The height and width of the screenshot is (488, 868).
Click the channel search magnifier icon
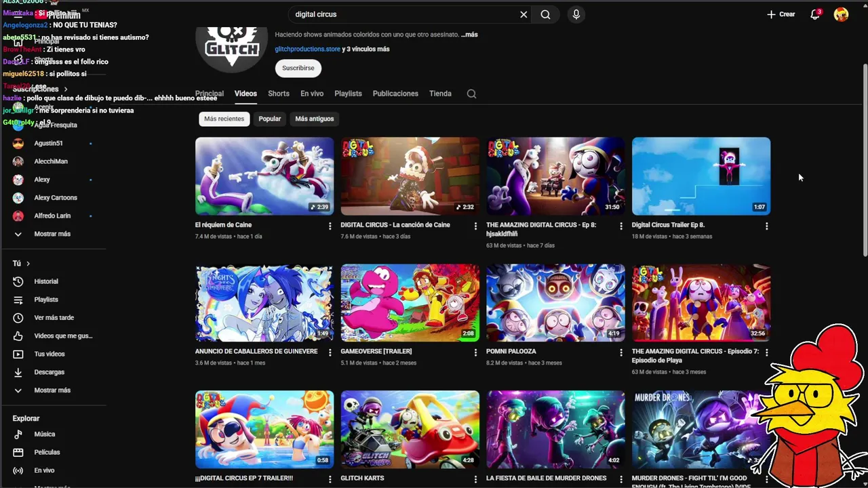pyautogui.click(x=471, y=94)
